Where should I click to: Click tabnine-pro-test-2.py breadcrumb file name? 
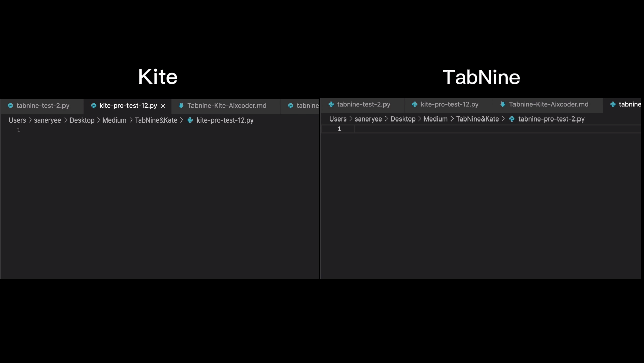[551, 119]
